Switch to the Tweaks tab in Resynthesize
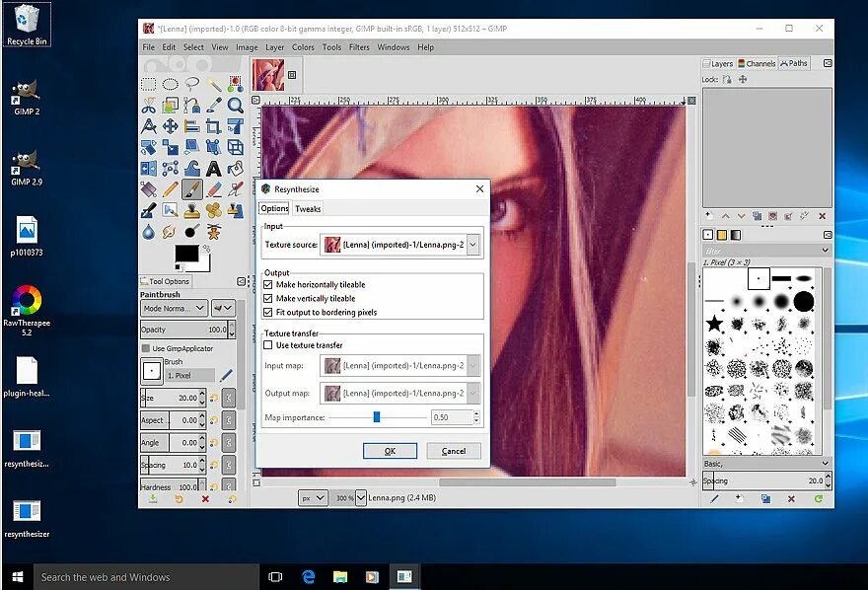Viewport: 868px width, 590px height. [308, 208]
